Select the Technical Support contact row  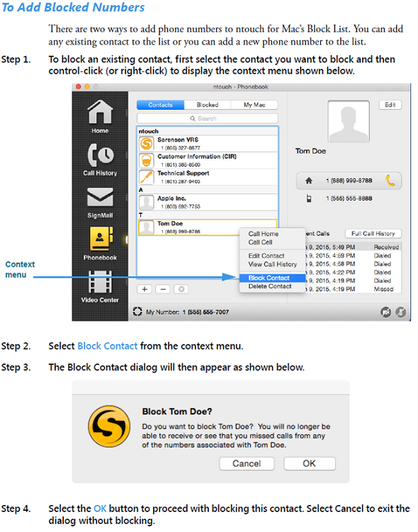(208, 177)
